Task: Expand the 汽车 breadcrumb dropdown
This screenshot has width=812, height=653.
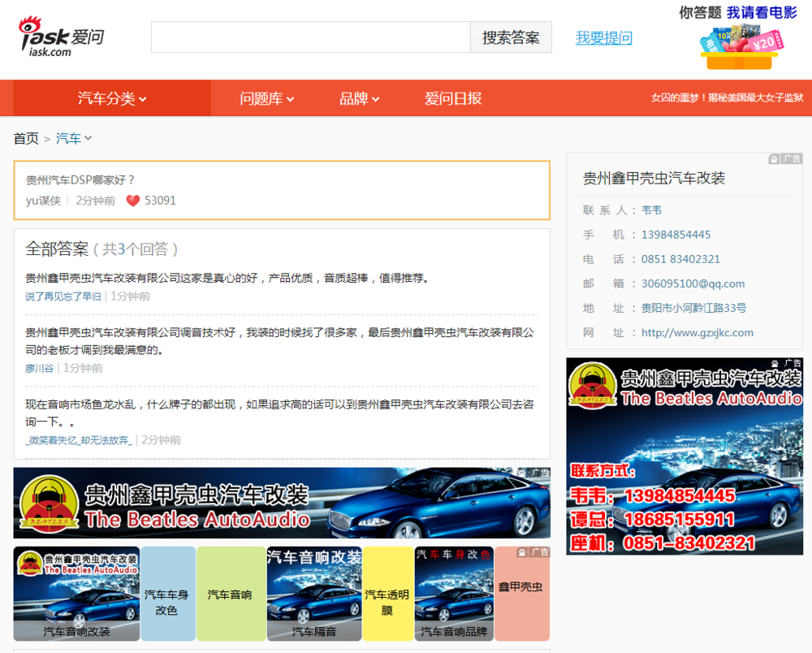Action: coord(74,138)
